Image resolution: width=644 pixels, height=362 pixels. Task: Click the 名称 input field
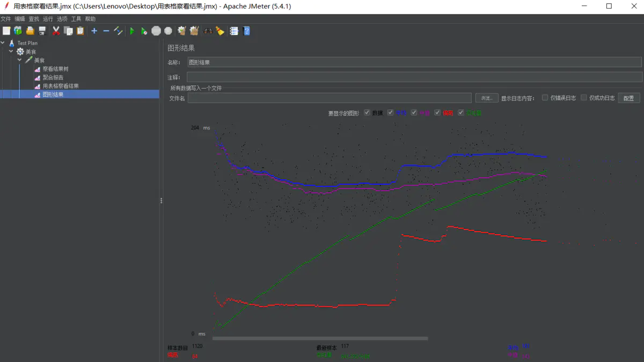coord(414,62)
